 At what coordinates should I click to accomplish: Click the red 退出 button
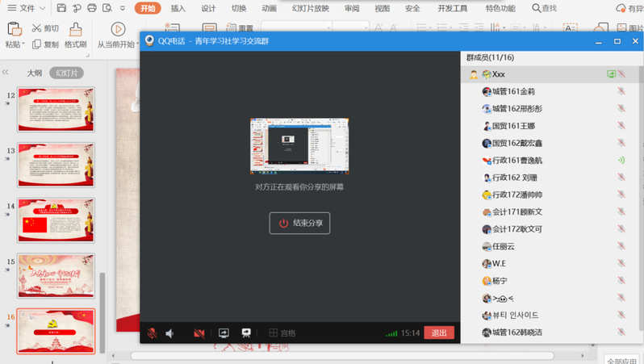tap(439, 333)
